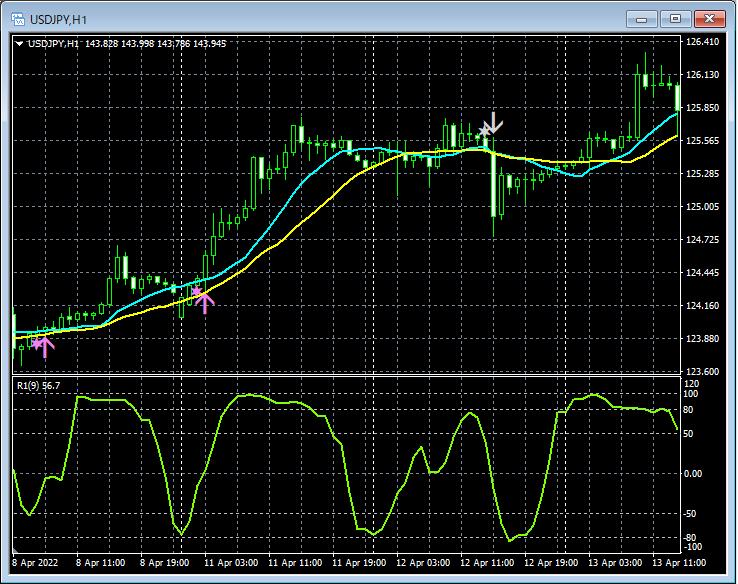The height and width of the screenshot is (584, 738).
Task: Click the 8 Apr 11:00 time label
Action: (x=100, y=563)
